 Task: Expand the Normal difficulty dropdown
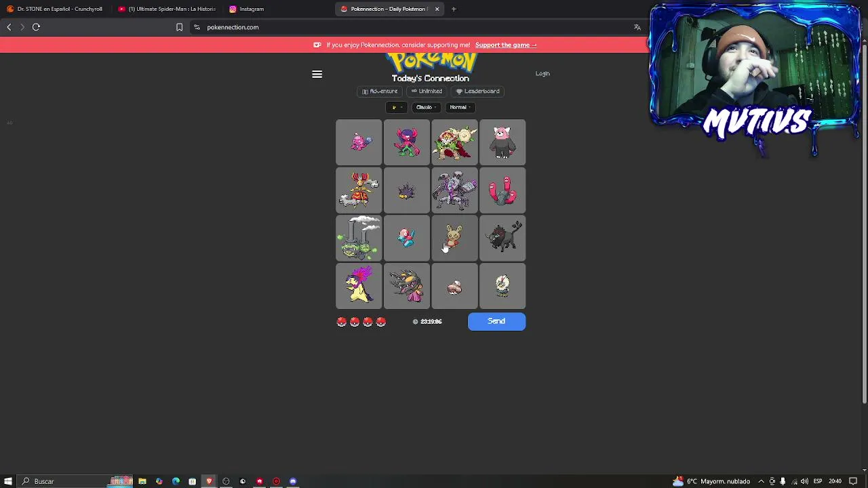click(460, 107)
